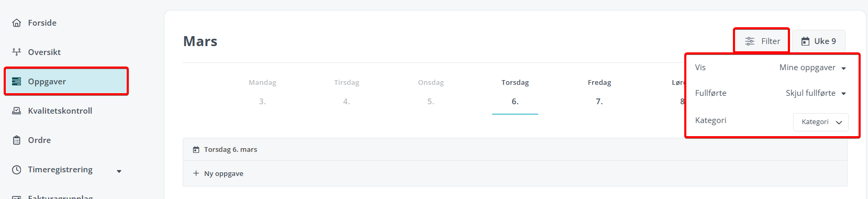The width and height of the screenshot is (868, 199).
Task: Click the Kvalitetskontroll sidebar icon
Action: pyautogui.click(x=17, y=111)
